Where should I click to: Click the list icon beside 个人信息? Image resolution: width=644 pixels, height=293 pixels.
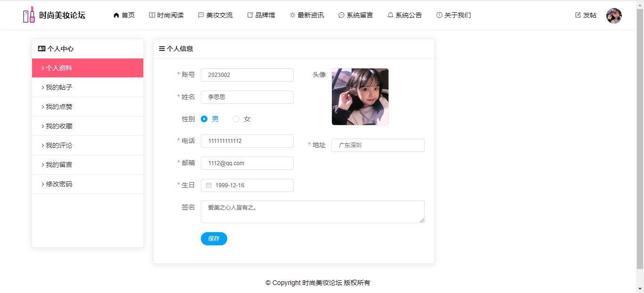point(162,49)
